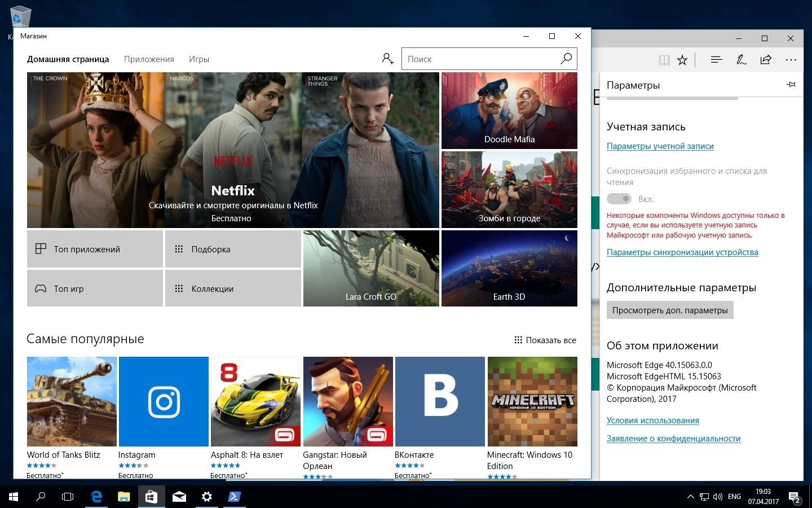The height and width of the screenshot is (508, 812).
Task: Open the Коллекции tile
Action: [233, 288]
